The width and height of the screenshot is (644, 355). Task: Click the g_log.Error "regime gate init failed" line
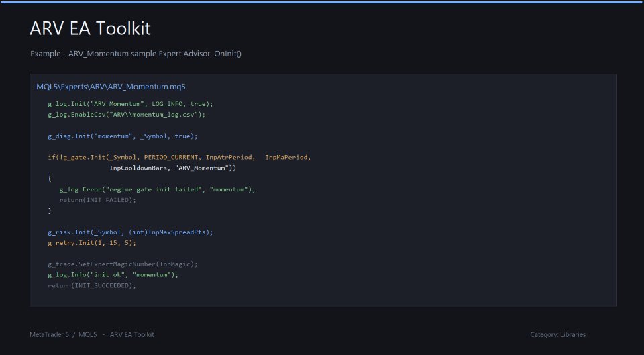pyautogui.click(x=157, y=189)
